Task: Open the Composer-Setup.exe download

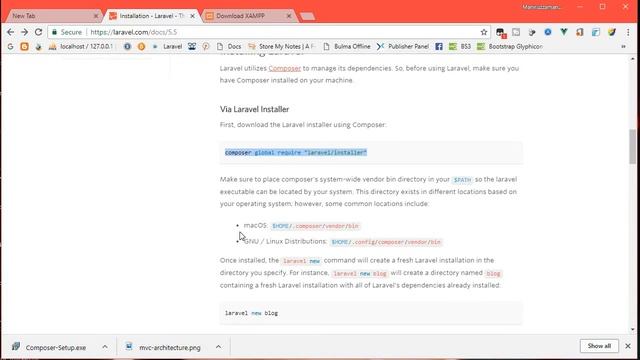Action: (x=49, y=347)
